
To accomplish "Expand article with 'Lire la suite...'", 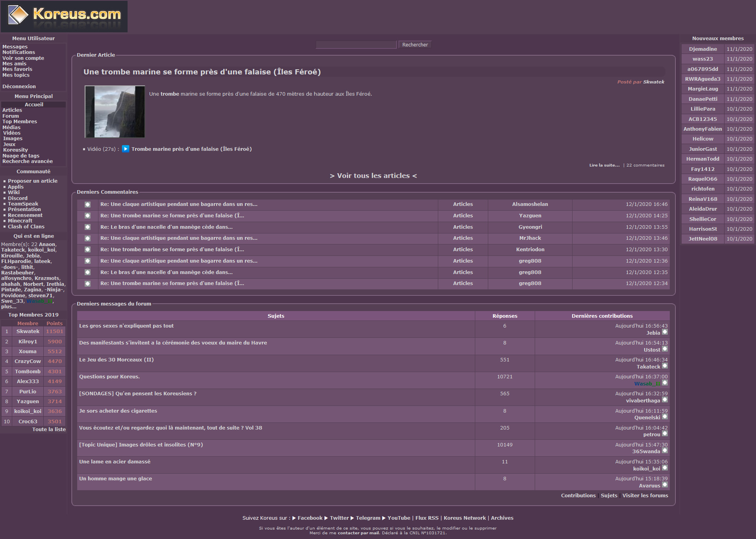I will pos(604,165).
